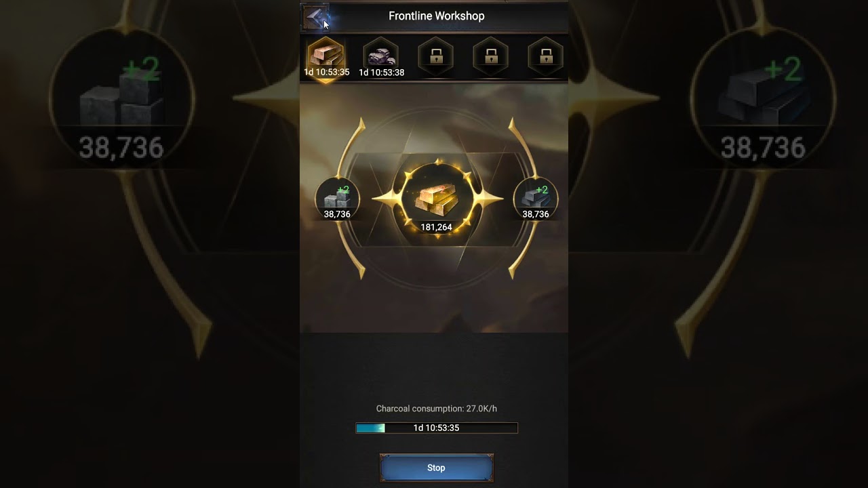Screen dimensions: 868x488
Task: Click the Charcoal consumption 27.0K/h label
Action: tap(436, 409)
